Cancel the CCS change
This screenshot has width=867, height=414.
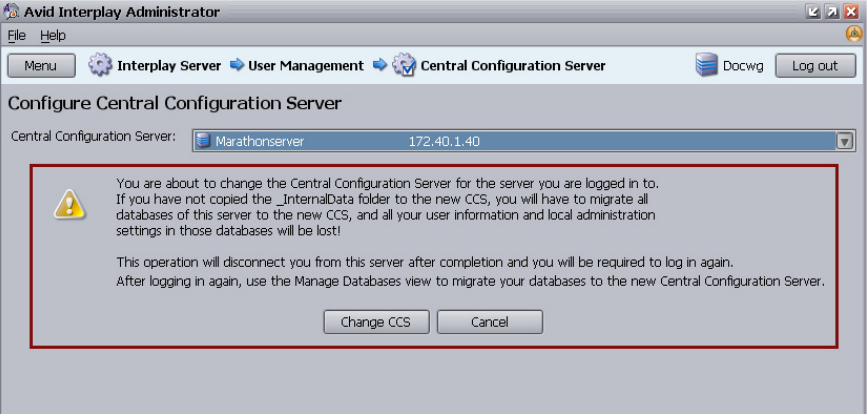[489, 322]
